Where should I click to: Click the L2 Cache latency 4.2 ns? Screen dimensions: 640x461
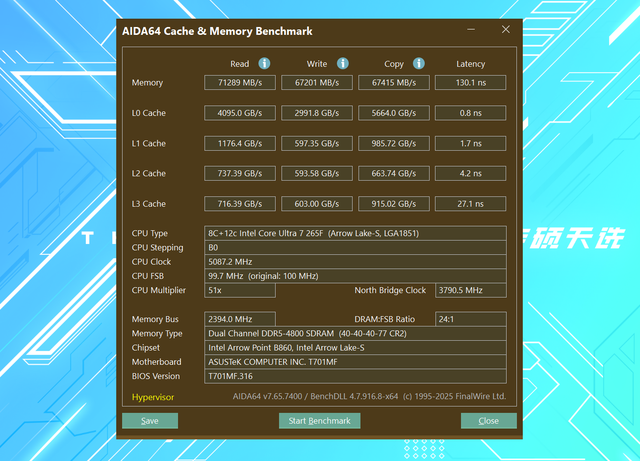click(471, 174)
